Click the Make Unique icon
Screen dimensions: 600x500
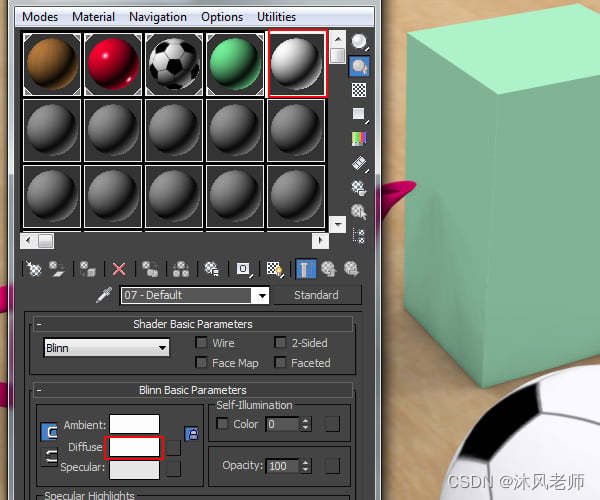coord(181,269)
